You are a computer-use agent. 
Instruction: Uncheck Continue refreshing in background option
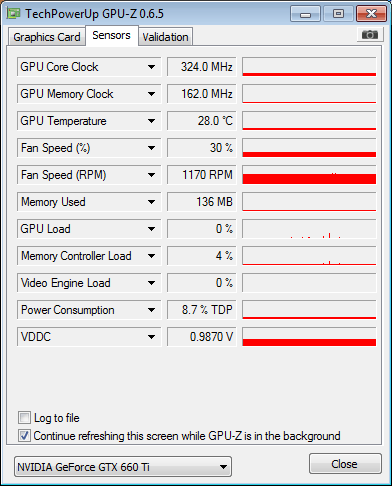(24, 436)
